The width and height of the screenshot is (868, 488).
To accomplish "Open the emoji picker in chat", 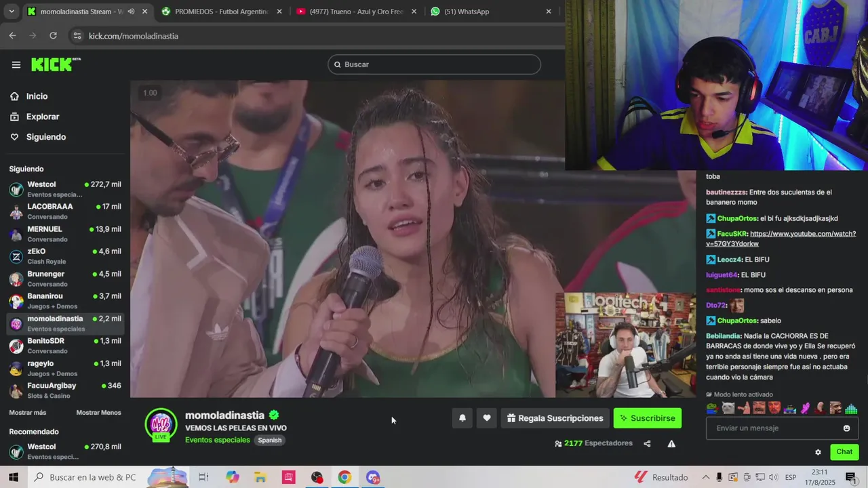I will 846,428.
